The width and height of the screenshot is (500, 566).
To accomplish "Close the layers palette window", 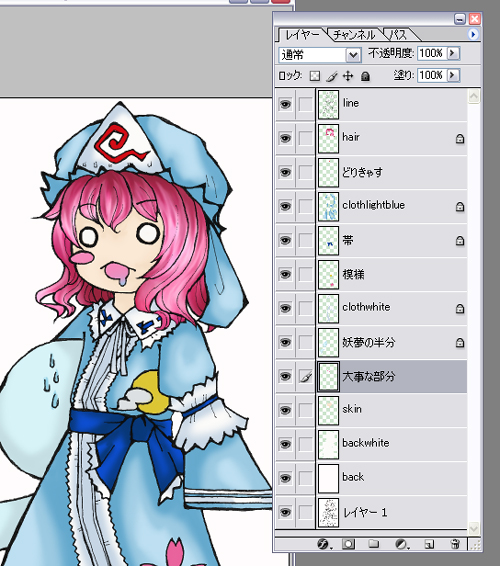I will click(x=474, y=19).
